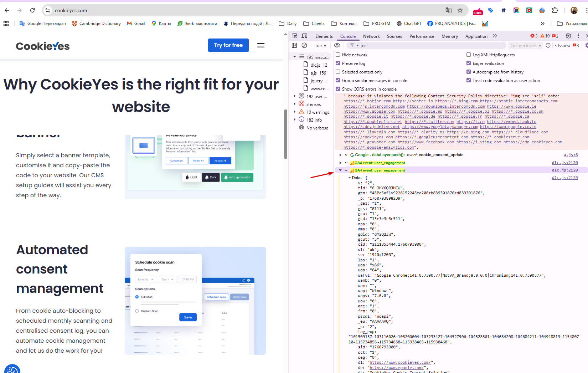Reload the cookieyes.com page
This screenshot has height=373, width=588.
(32, 10)
